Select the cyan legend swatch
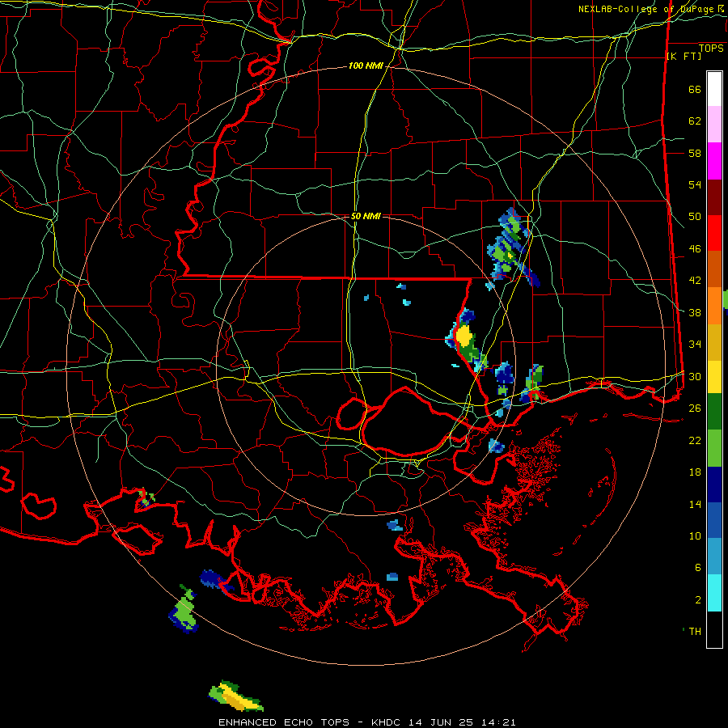 pyautogui.click(x=714, y=593)
